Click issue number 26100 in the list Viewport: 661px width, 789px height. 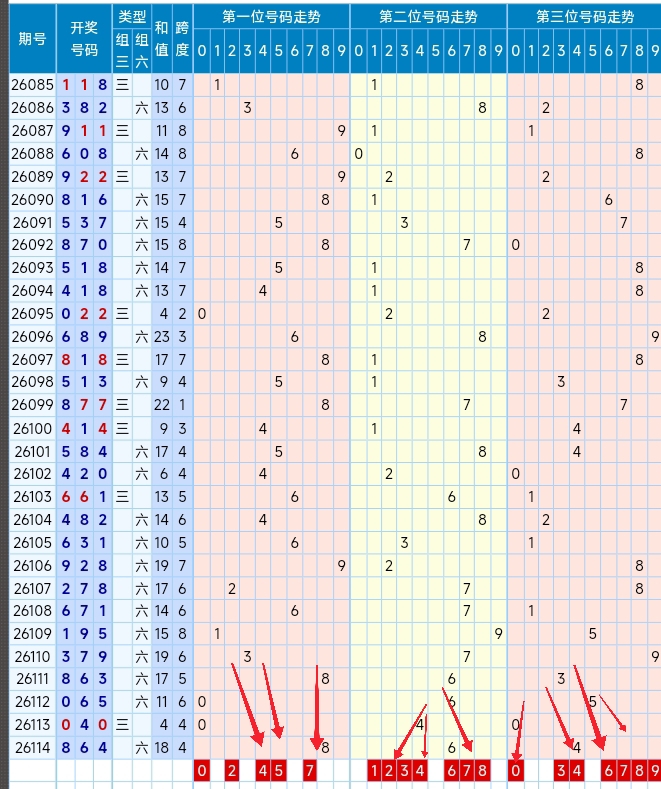coord(33,429)
